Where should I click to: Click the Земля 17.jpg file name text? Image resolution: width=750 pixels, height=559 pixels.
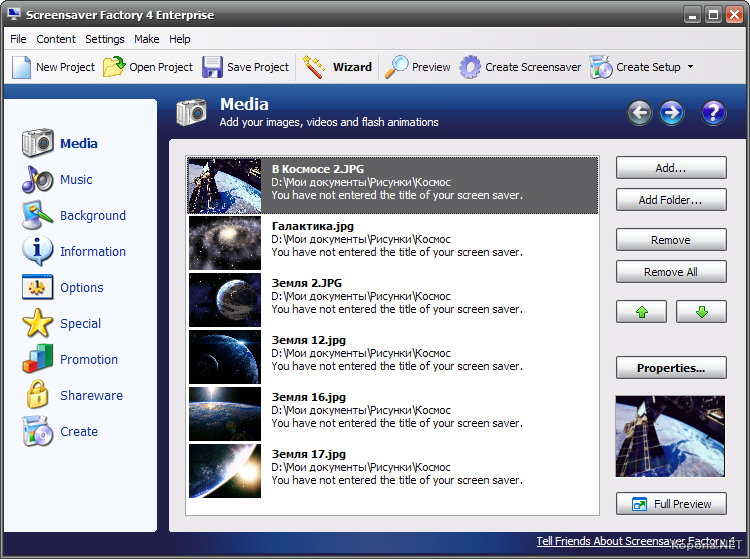pos(309,454)
